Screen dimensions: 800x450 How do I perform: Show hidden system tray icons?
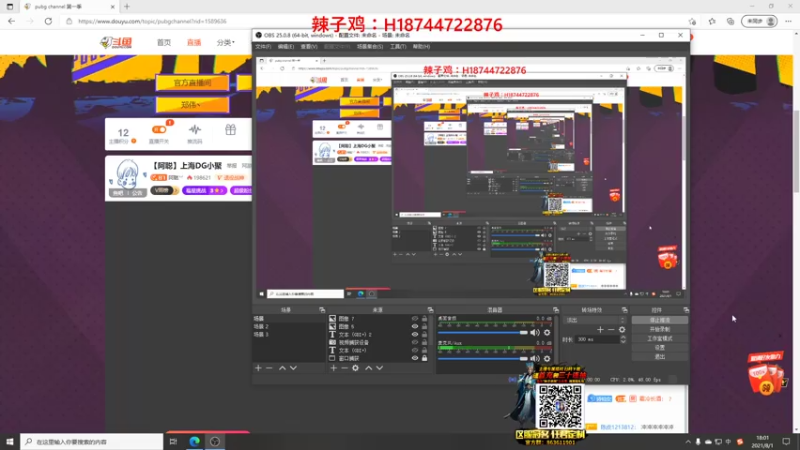(688, 442)
